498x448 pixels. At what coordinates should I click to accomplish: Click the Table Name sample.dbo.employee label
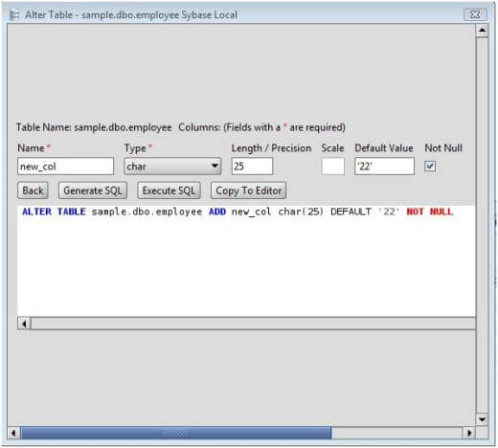coord(94,127)
